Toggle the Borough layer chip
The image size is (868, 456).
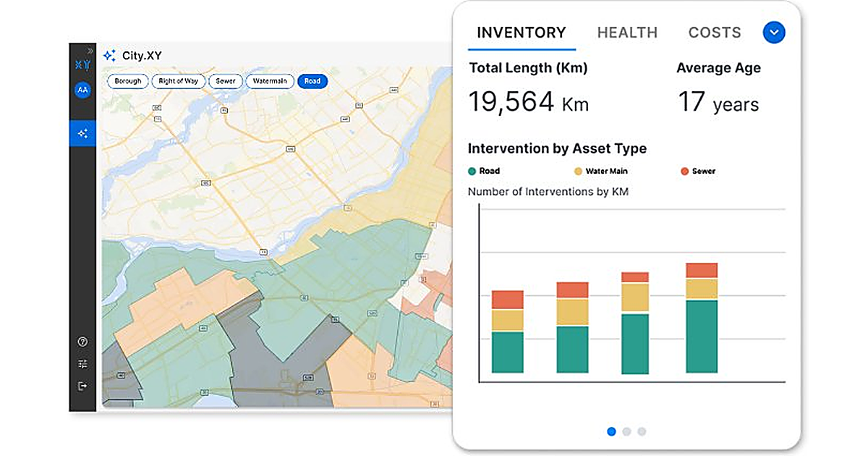click(128, 81)
